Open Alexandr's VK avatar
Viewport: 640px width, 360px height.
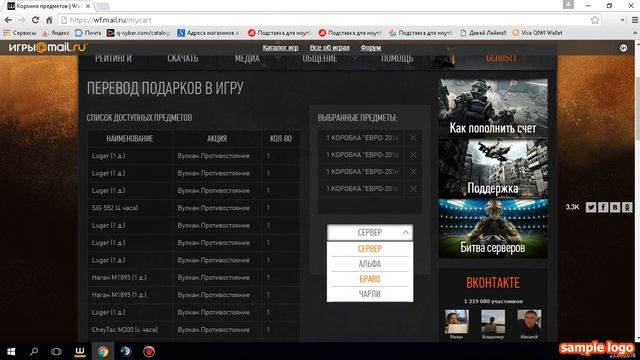coord(529,322)
